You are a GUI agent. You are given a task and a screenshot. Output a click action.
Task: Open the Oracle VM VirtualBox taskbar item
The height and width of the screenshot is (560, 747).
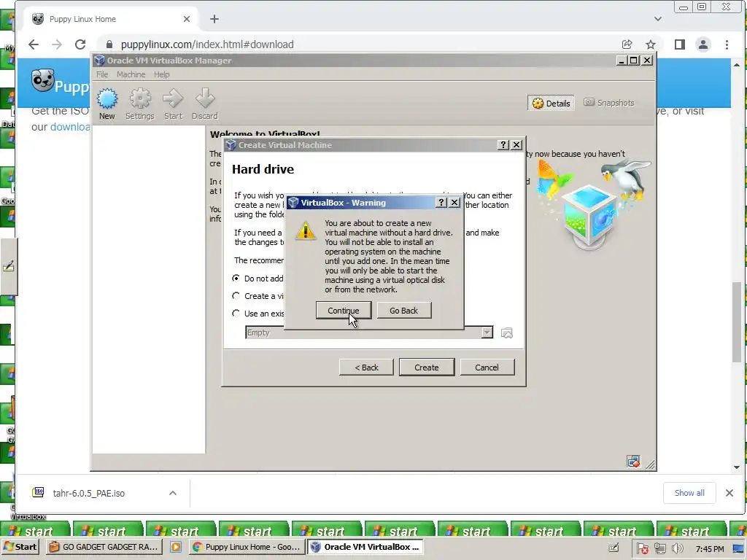(365, 547)
